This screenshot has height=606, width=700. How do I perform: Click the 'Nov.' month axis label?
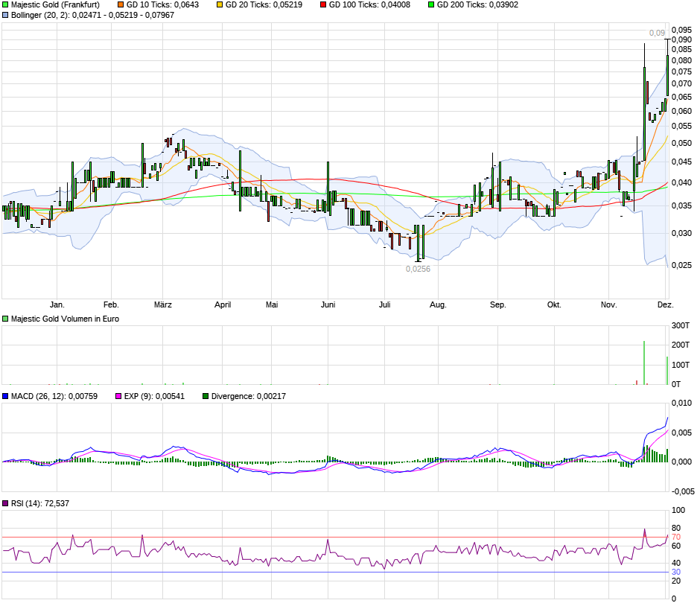[x=609, y=304]
